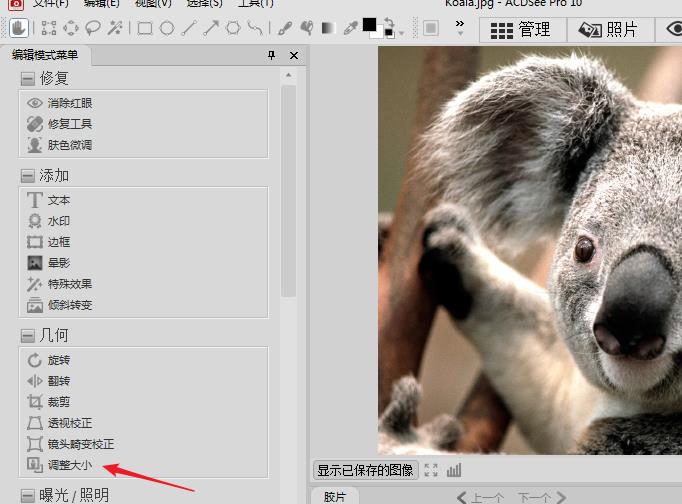Open 消除红眼 red eye removal
The height and width of the screenshot is (504, 682).
(x=60, y=103)
